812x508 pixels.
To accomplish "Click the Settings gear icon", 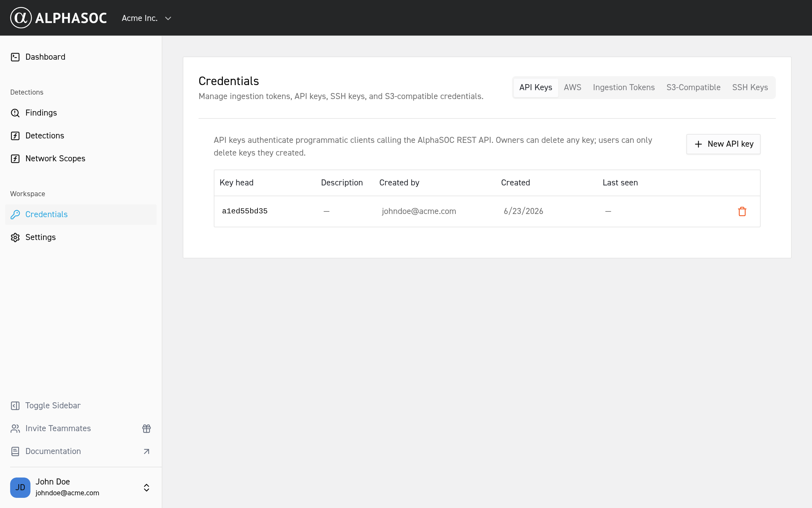I will click(15, 237).
